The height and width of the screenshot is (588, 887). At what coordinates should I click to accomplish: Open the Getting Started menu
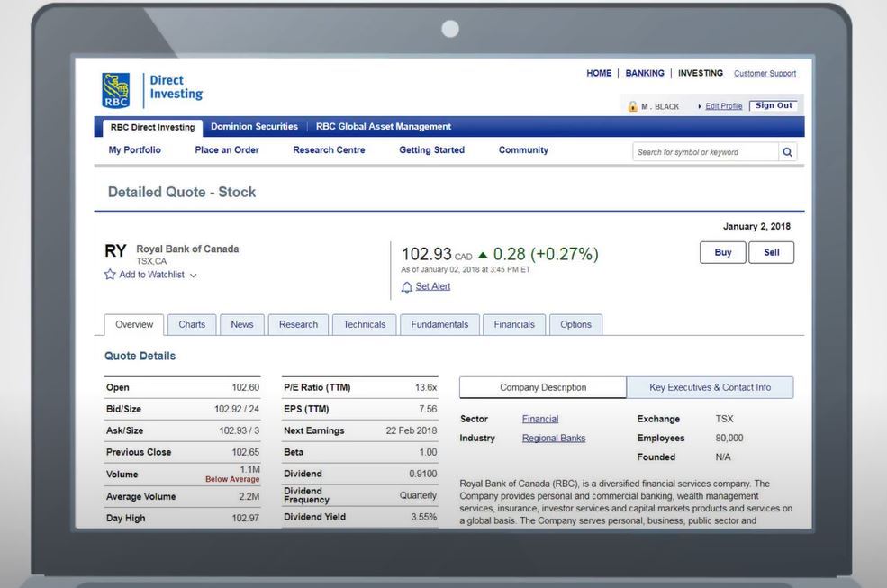[x=431, y=150]
